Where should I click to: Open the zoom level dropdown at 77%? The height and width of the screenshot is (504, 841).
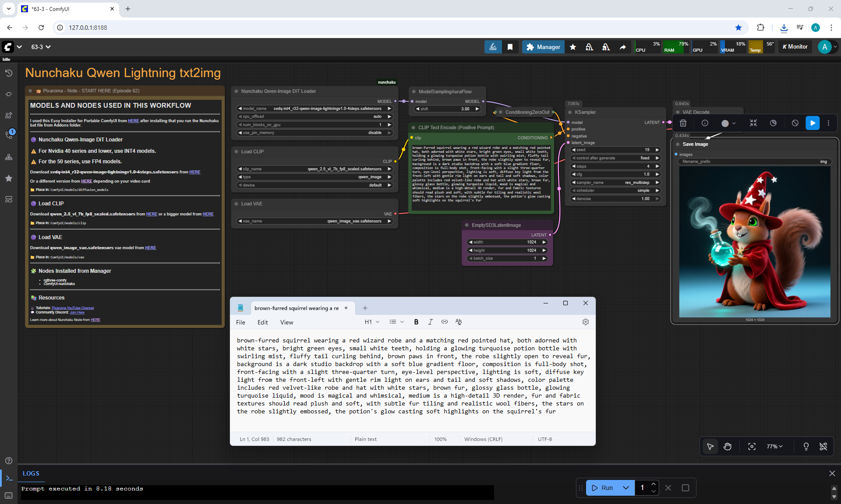pyautogui.click(x=774, y=446)
